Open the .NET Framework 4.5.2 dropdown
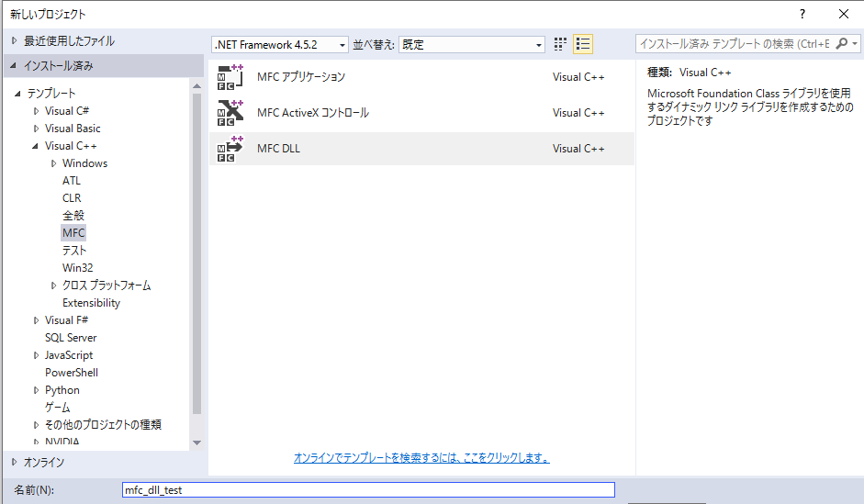 pyautogui.click(x=280, y=45)
